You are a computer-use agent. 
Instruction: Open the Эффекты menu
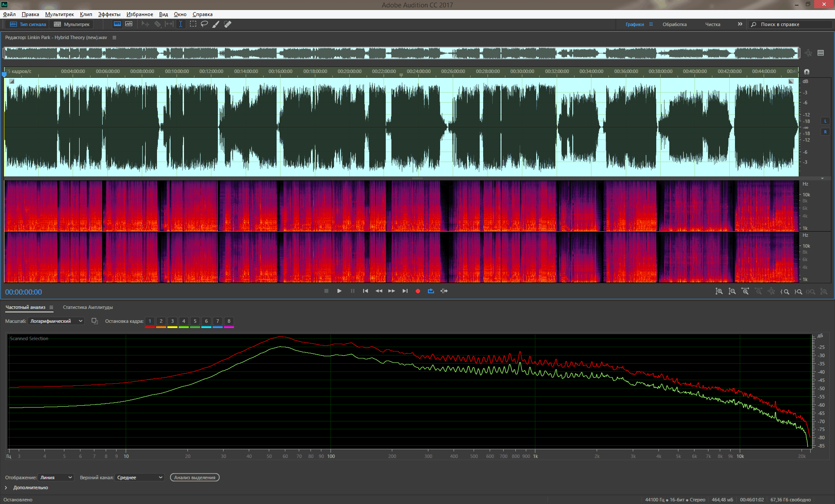pos(109,14)
